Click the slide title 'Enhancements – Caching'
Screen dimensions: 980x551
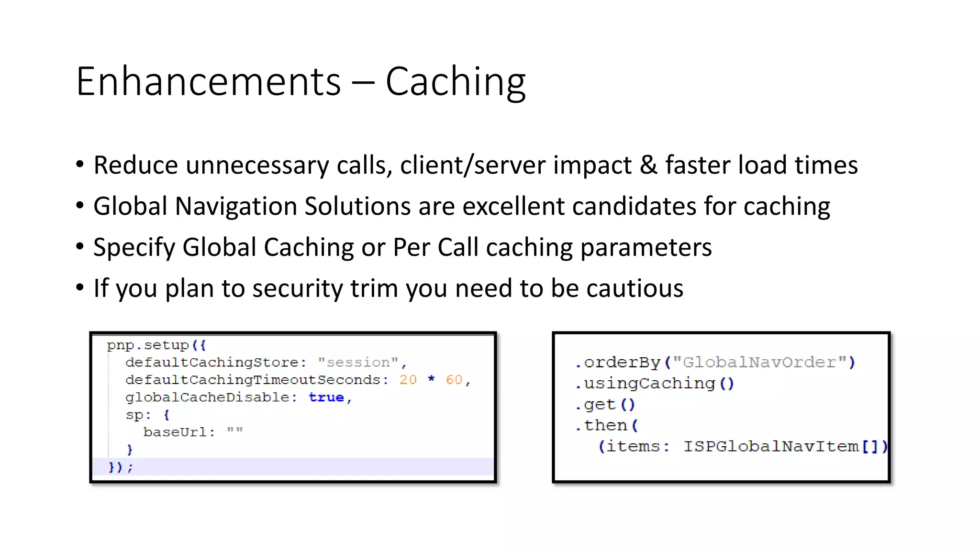(x=301, y=82)
